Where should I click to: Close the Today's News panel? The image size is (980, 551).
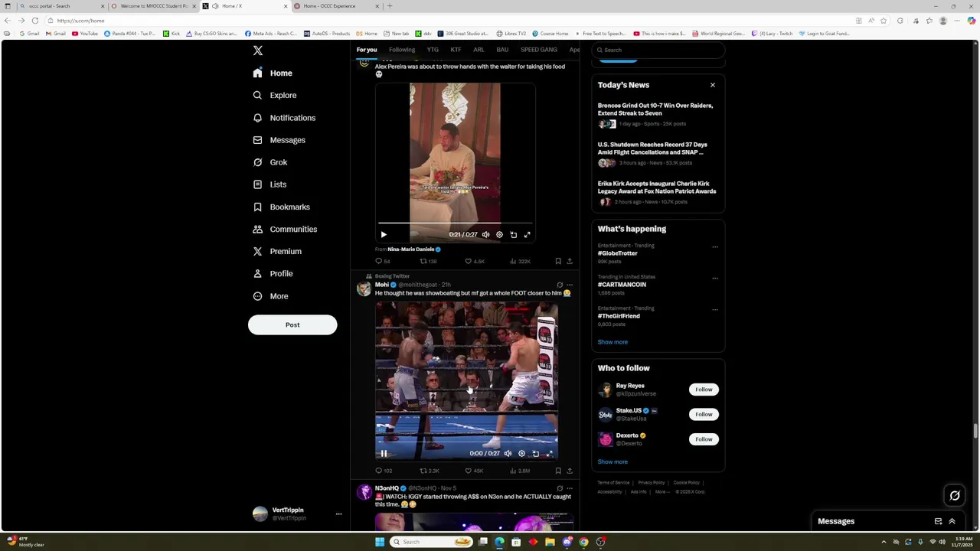(713, 85)
